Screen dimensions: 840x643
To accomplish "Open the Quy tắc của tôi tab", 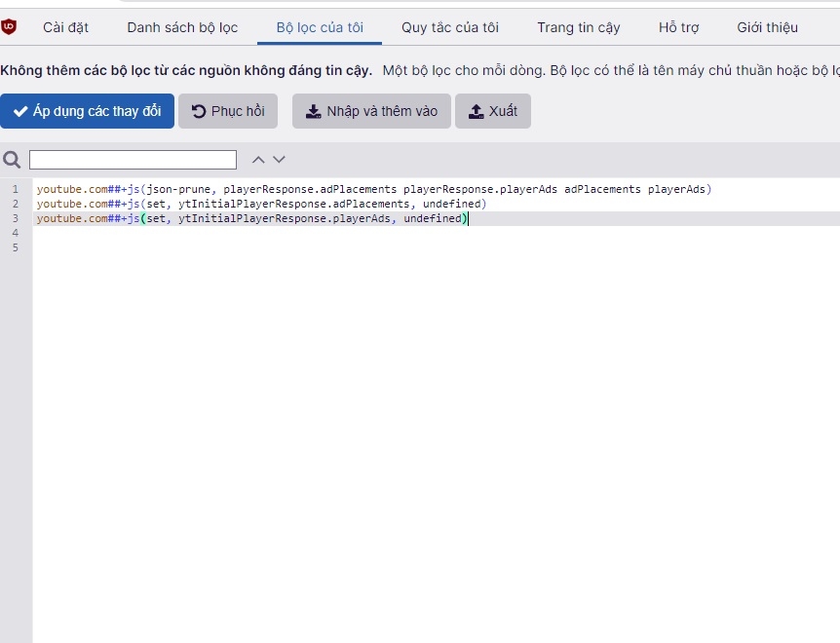I will tap(450, 27).
